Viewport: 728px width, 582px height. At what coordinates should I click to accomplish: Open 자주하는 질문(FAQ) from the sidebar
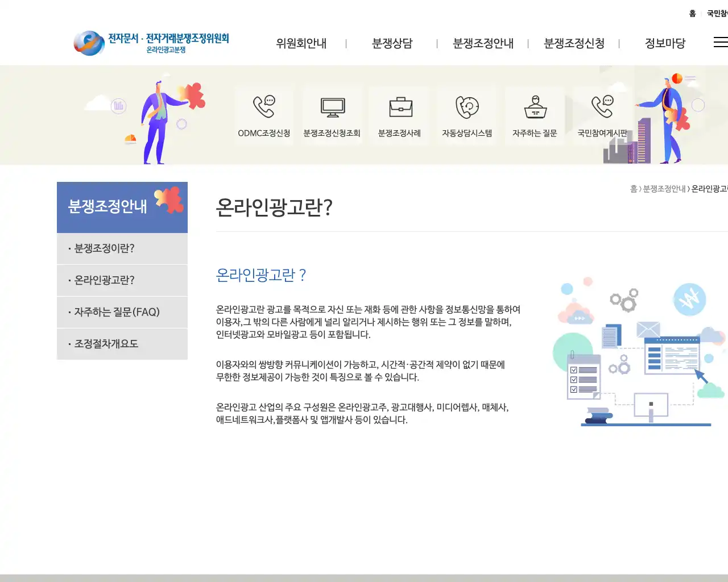tap(117, 312)
